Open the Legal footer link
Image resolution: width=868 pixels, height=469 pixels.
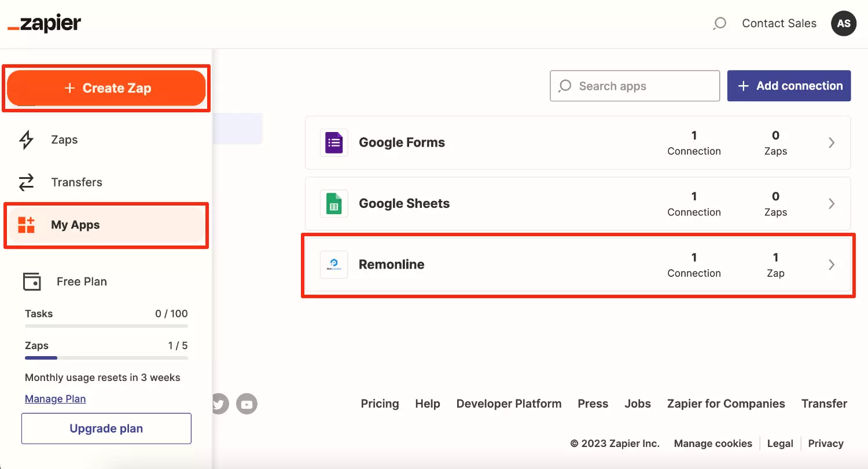(x=780, y=444)
